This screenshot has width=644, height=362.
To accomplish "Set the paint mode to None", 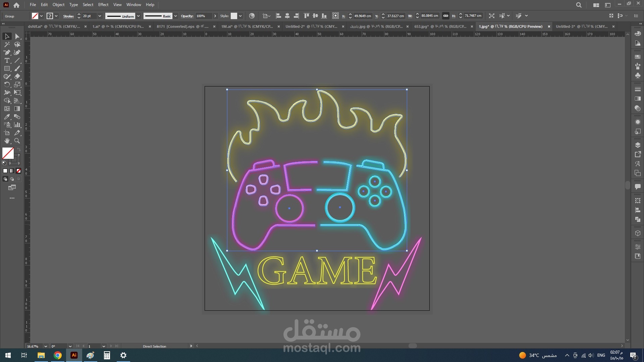I will (19, 171).
